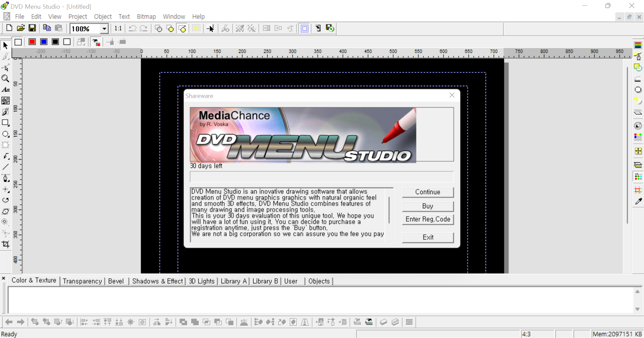Toggle the yellow dotted grid display

coord(196,28)
